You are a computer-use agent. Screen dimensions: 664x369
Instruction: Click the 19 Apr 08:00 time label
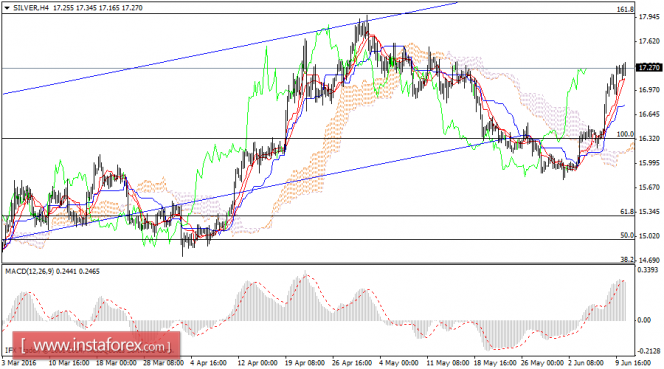pos(305,363)
